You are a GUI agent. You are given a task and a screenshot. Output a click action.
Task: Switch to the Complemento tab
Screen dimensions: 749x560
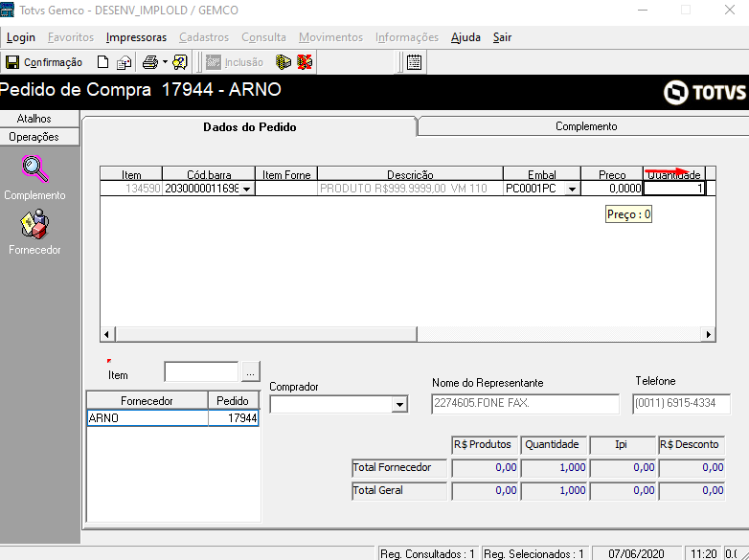click(x=586, y=126)
